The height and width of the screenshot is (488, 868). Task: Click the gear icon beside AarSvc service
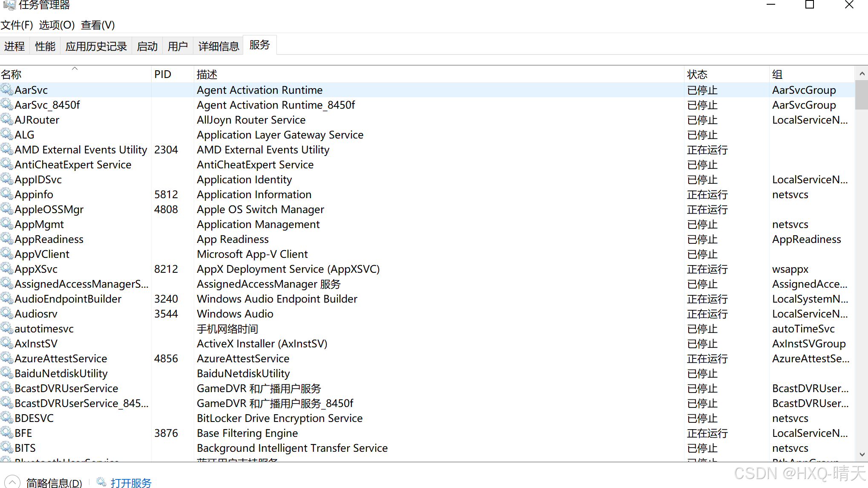pyautogui.click(x=7, y=90)
